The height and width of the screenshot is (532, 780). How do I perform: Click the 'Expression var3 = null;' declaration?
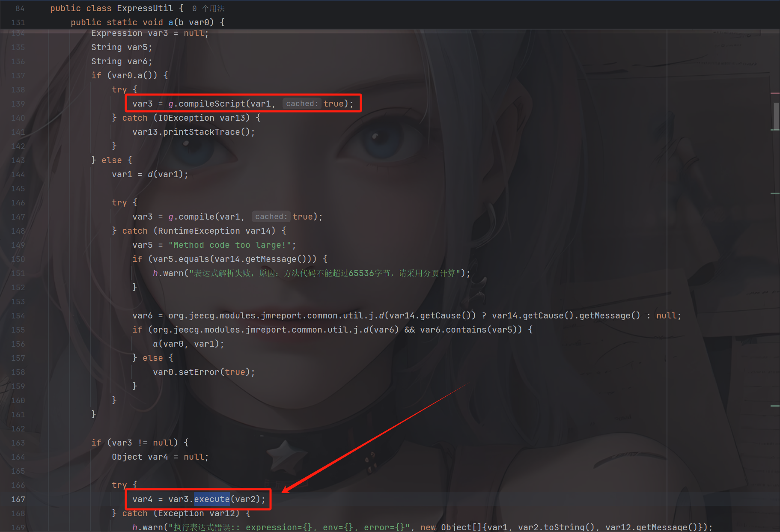coord(150,33)
